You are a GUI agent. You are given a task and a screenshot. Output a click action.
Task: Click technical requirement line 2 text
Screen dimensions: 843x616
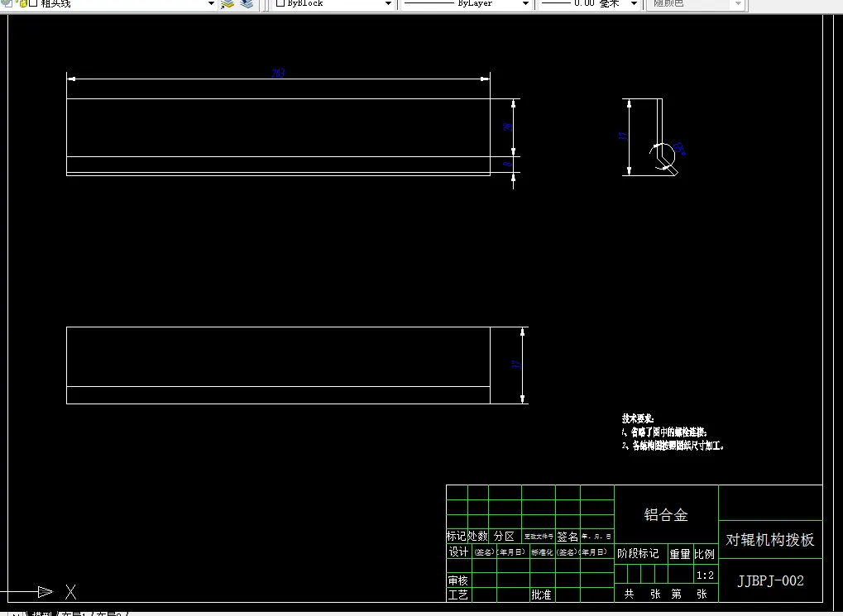(673, 446)
